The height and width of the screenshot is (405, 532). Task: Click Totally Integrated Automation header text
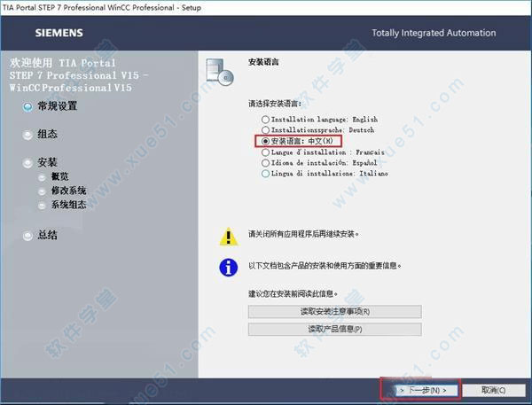click(x=434, y=33)
